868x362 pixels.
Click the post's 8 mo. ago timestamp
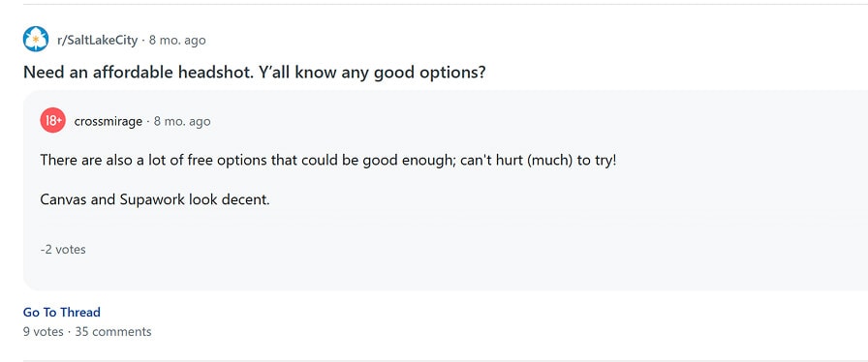[x=177, y=41]
